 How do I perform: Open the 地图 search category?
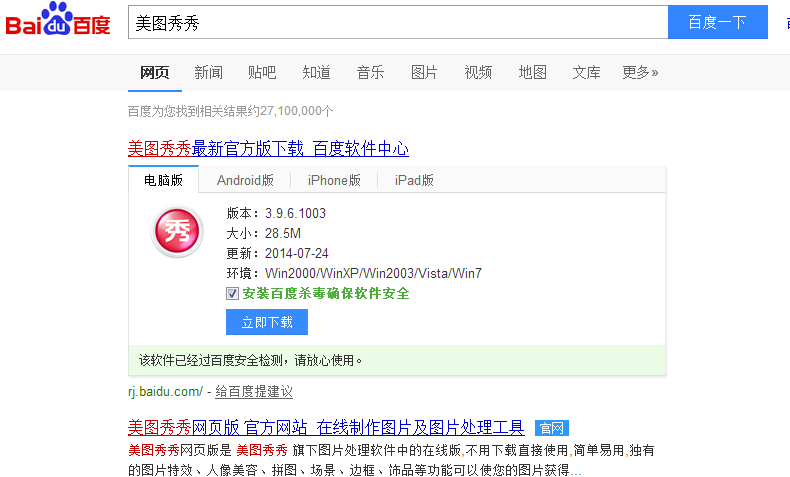[x=532, y=72]
